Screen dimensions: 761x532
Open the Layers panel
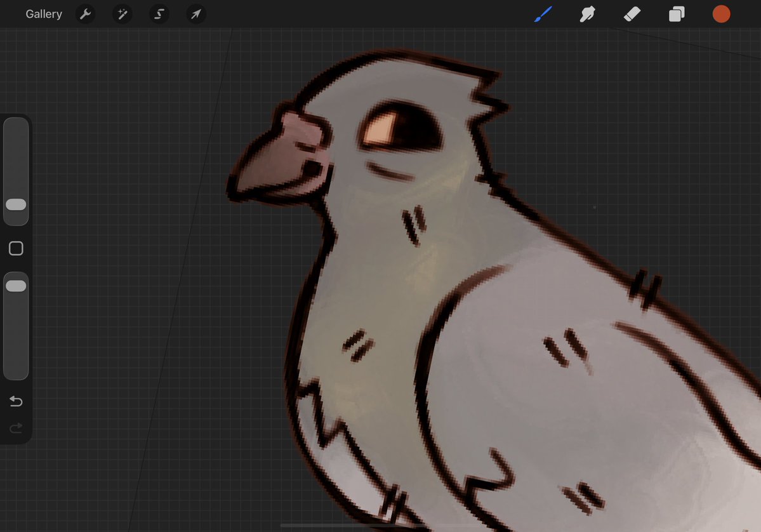(x=677, y=14)
